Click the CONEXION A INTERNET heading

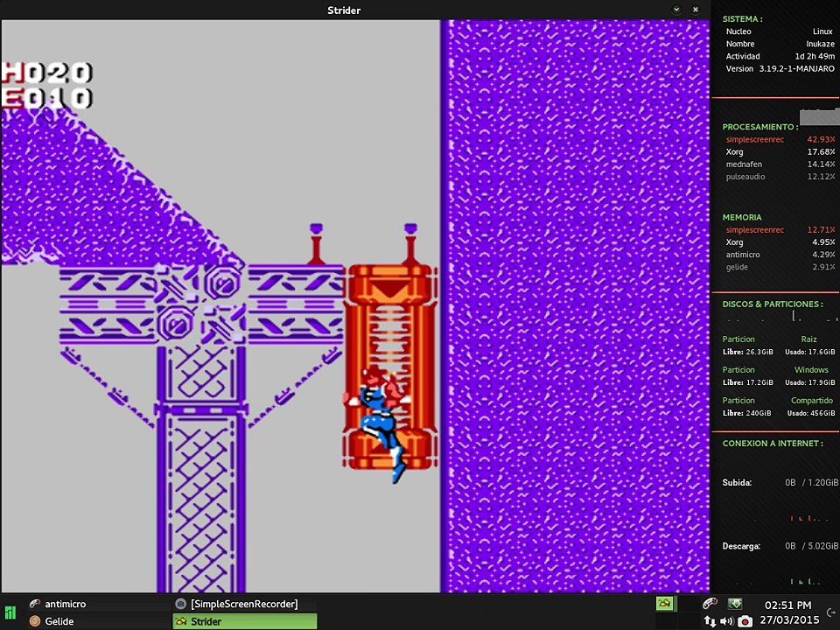click(x=773, y=443)
